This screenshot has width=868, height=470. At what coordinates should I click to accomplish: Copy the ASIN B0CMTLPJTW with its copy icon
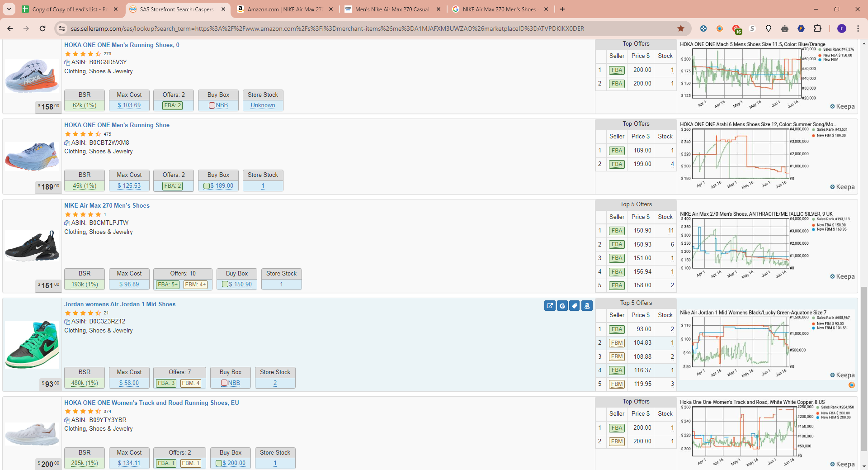click(x=67, y=223)
